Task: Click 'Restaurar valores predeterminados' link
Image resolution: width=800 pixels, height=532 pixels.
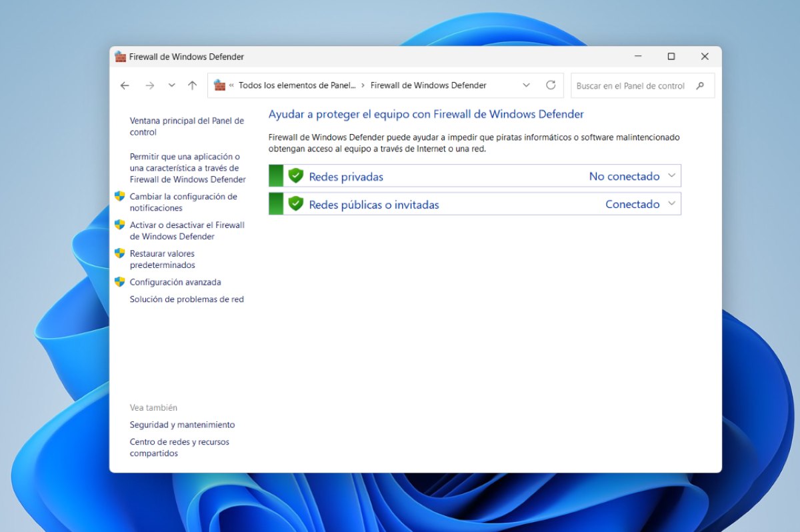Action: tap(163, 259)
